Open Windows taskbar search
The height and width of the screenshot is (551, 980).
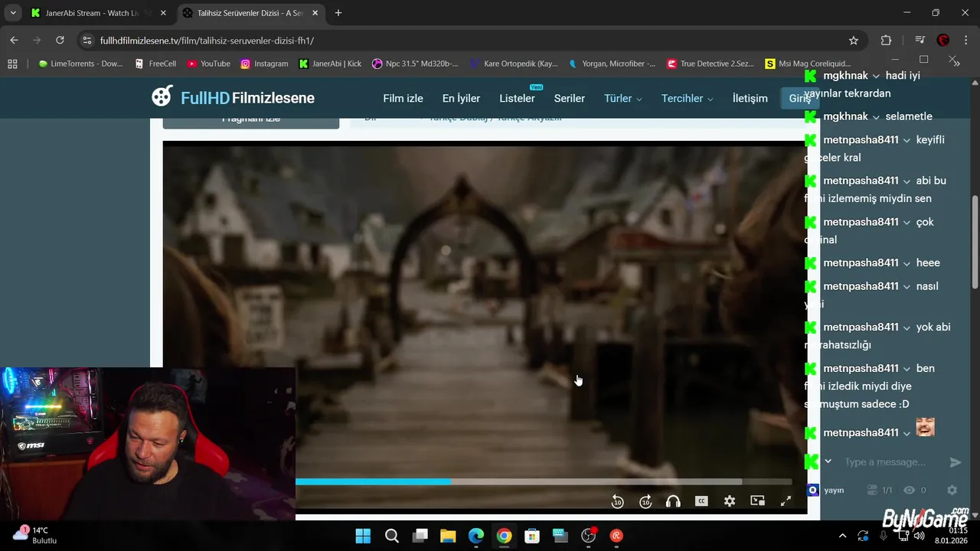point(392,536)
